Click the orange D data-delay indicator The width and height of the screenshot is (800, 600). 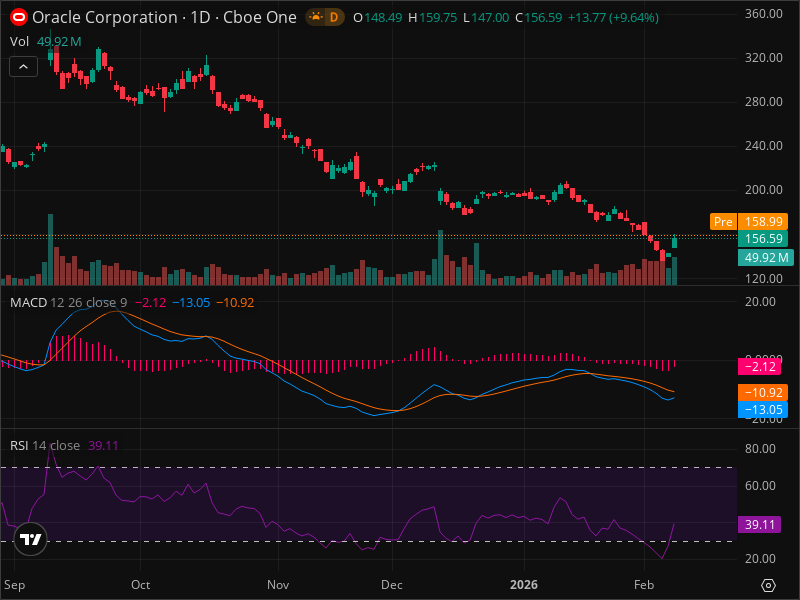click(x=334, y=17)
